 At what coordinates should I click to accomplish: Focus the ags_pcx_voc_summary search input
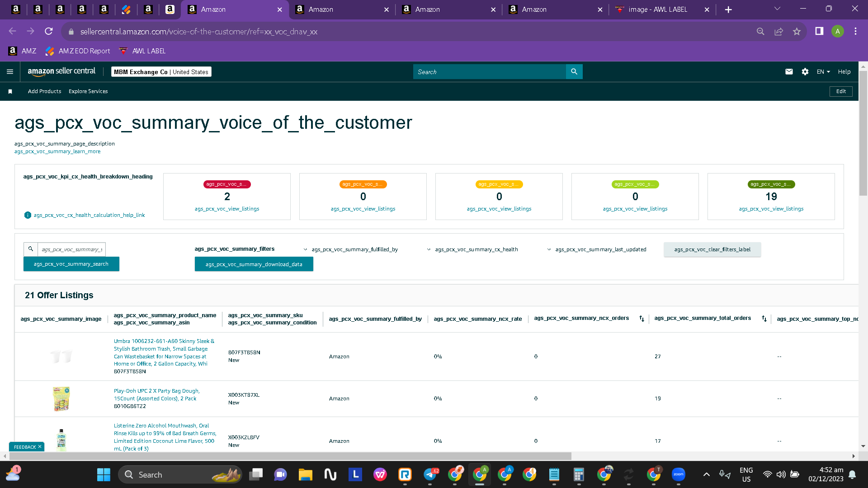point(72,249)
